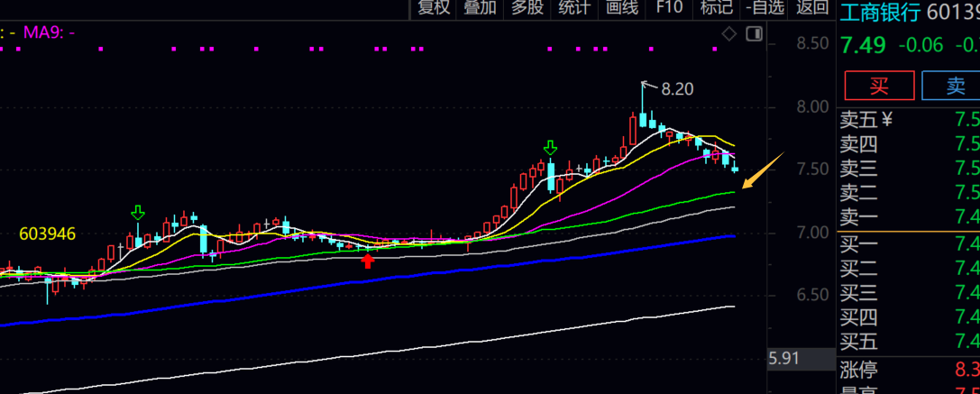Click the 工商银行 stock name
This screenshot has height=394, width=980.
(x=879, y=13)
